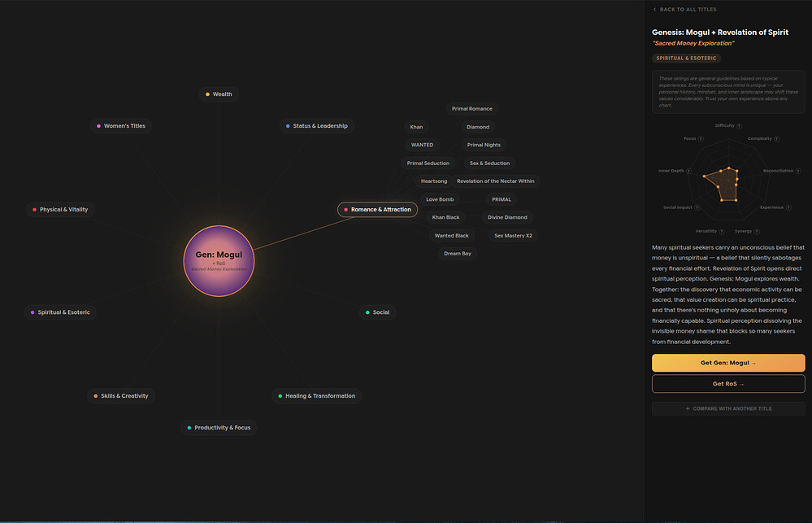
Task: Click the central Gen: Mogul circle
Action: pyautogui.click(x=219, y=260)
